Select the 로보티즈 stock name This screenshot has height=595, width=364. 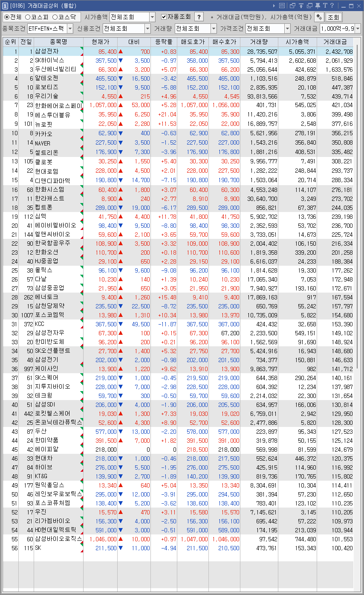pos(47,87)
